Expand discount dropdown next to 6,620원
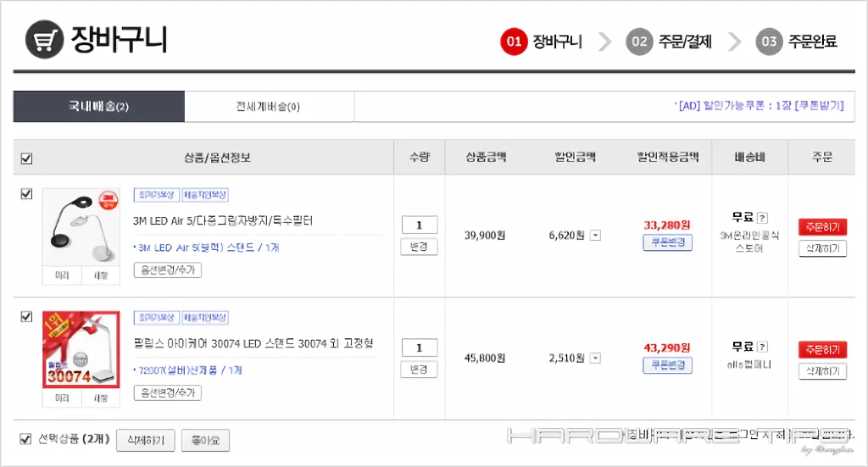Image resolution: width=868 pixels, height=467 pixels. pyautogui.click(x=595, y=235)
